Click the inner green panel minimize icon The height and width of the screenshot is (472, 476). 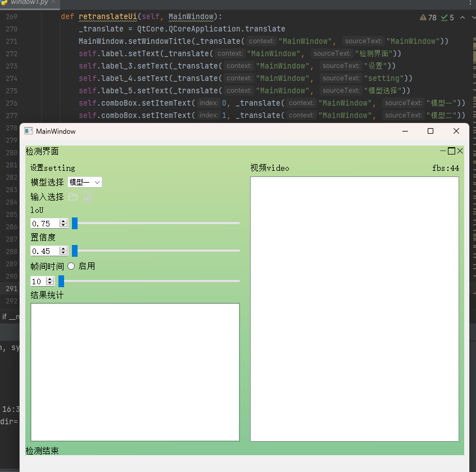click(443, 151)
